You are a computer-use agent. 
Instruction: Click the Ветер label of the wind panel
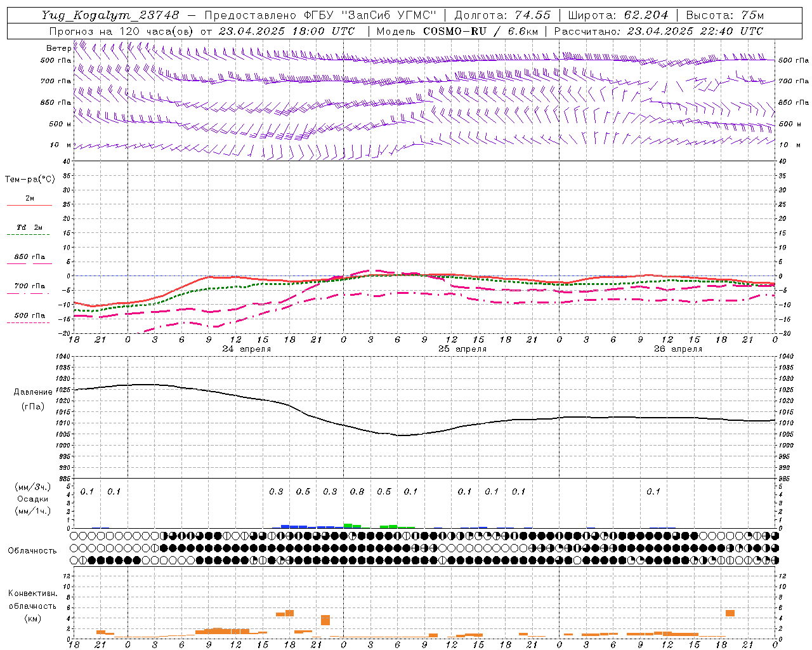pyautogui.click(x=59, y=48)
